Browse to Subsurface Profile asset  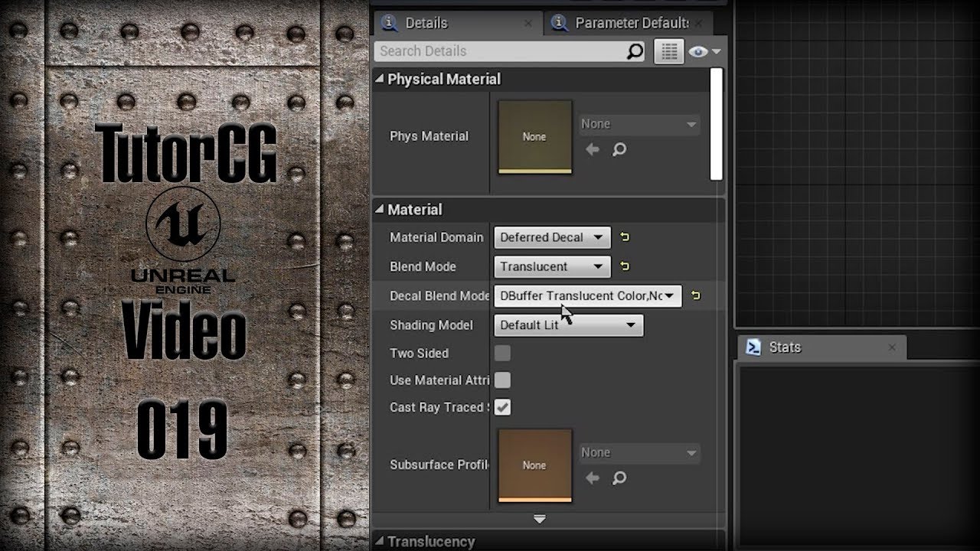[x=619, y=478]
